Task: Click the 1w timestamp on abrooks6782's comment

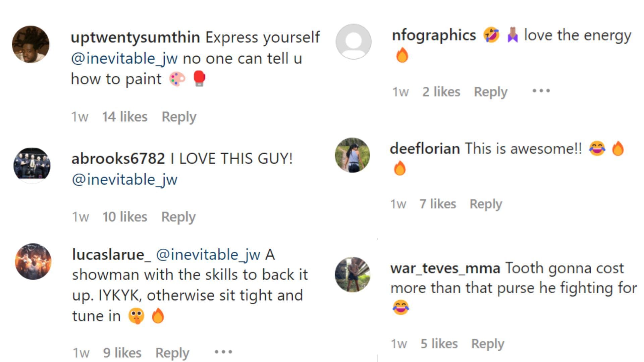Action: (80, 217)
